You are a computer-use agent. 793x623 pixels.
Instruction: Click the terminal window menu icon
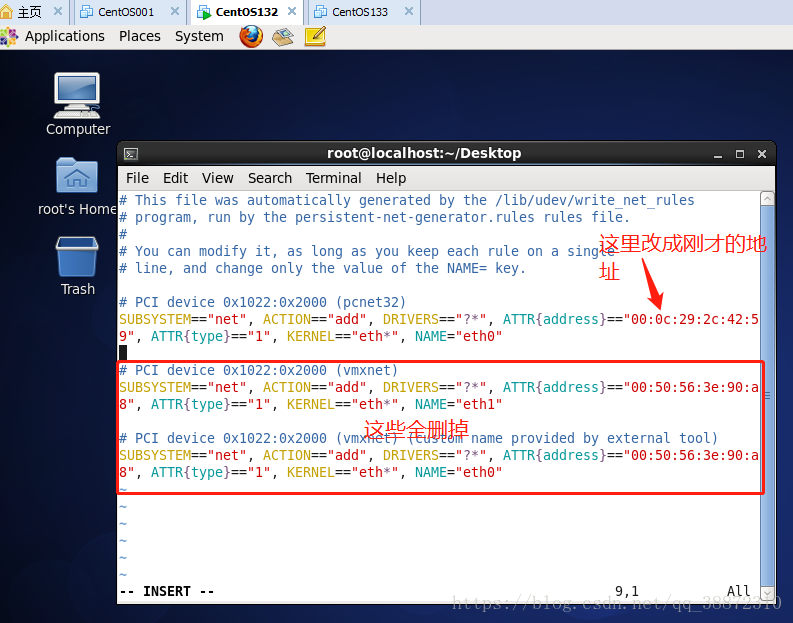coord(131,154)
